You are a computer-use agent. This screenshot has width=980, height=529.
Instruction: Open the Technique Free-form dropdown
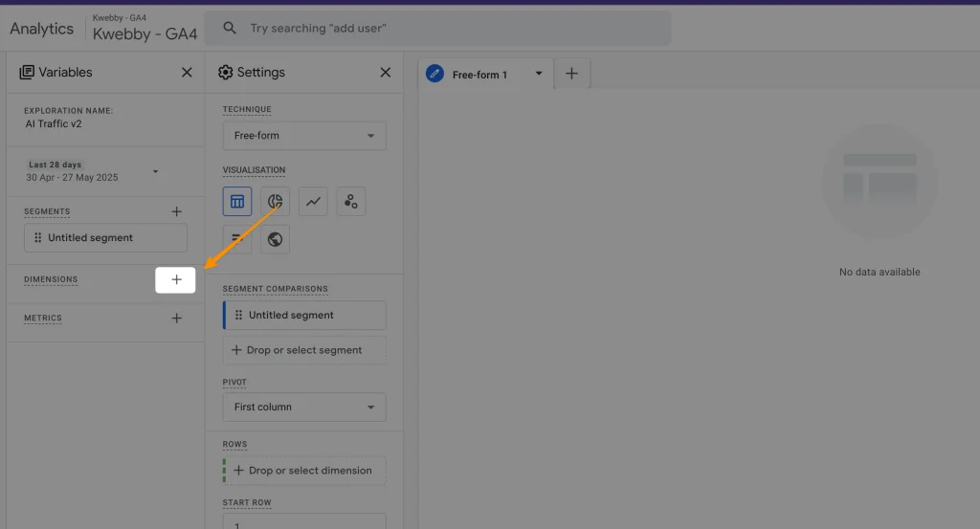[x=304, y=136]
